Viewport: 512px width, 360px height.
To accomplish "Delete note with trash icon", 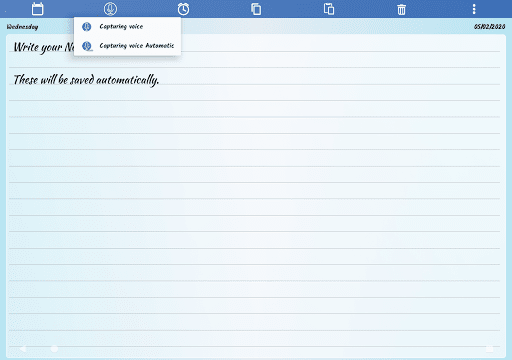I will (402, 9).
